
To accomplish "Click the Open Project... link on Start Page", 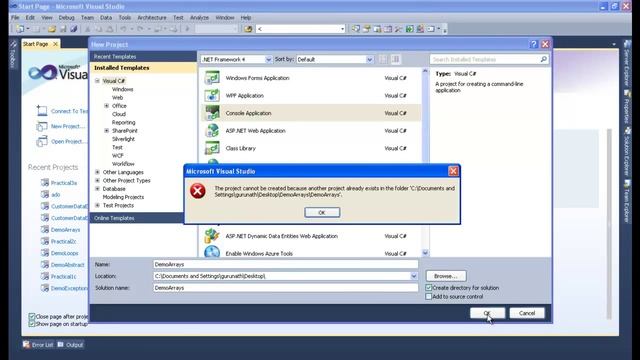I will click(x=69, y=142).
